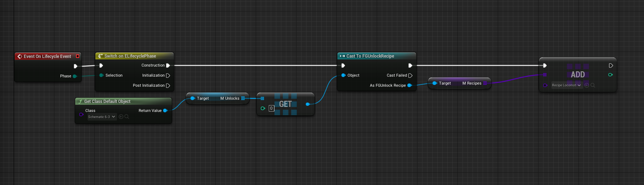This screenshot has width=644, height=185.
Task: Click the Target pin of the M Unlocks node
Action: click(x=192, y=98)
